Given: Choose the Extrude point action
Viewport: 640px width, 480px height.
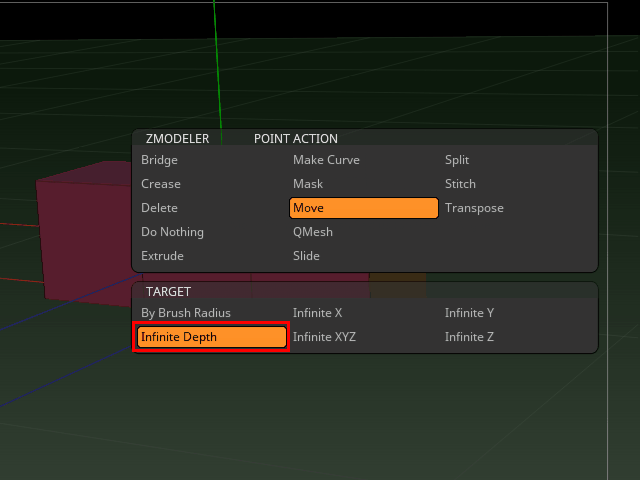Looking at the screenshot, I should (162, 256).
